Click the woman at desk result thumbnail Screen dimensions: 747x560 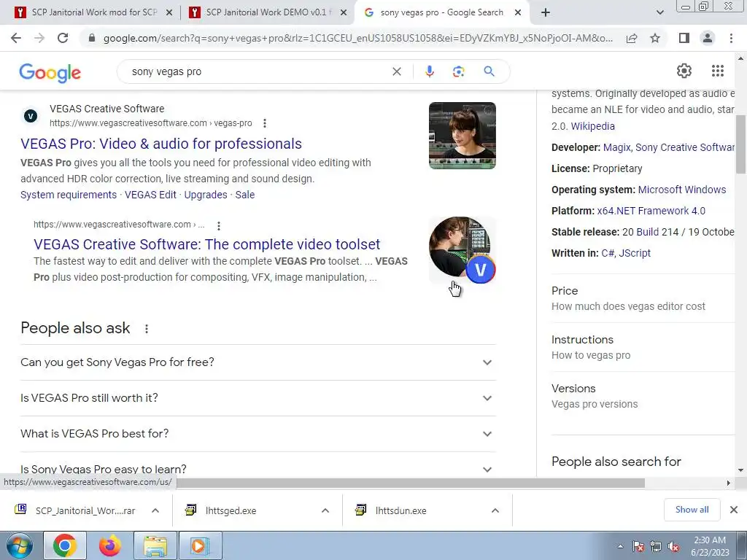tap(462, 136)
